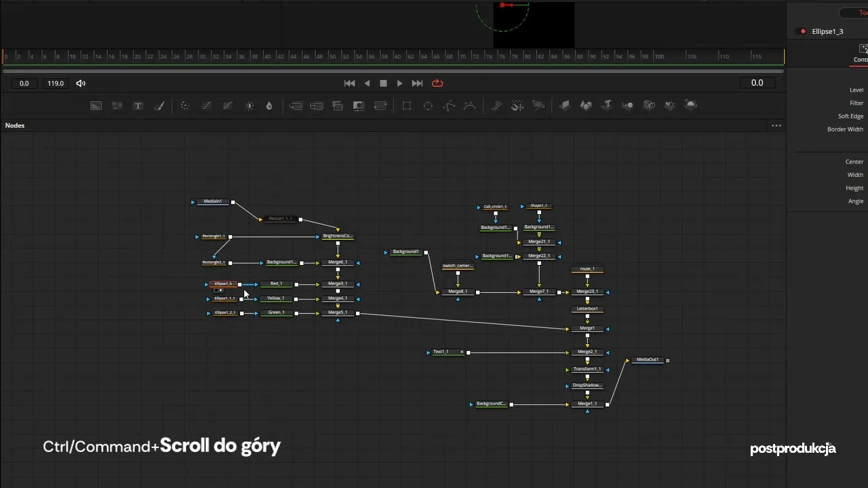Play the composition forward
868x488 pixels.
pyautogui.click(x=399, y=83)
